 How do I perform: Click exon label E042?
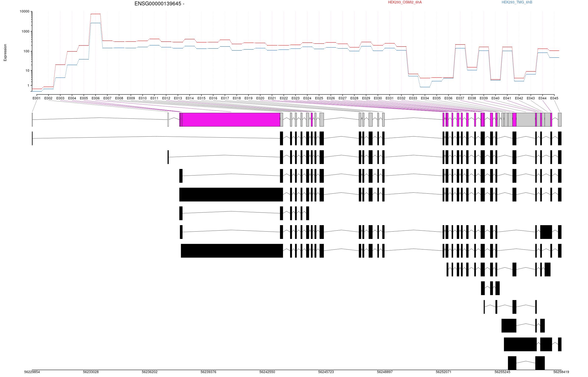(x=519, y=98)
